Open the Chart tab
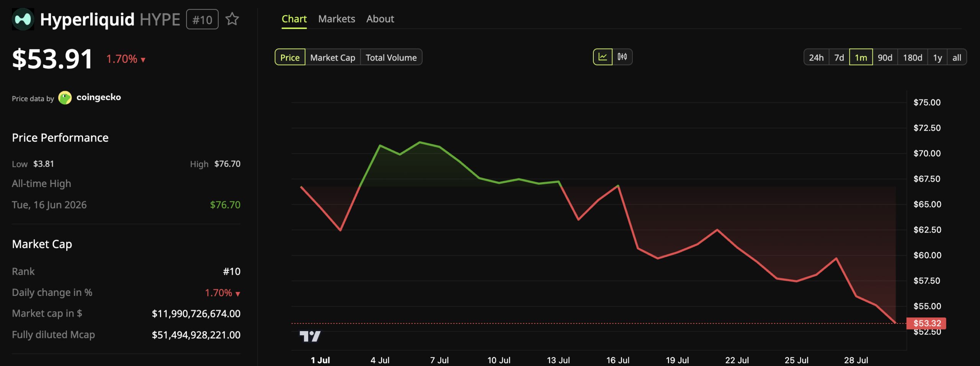 pyautogui.click(x=294, y=19)
